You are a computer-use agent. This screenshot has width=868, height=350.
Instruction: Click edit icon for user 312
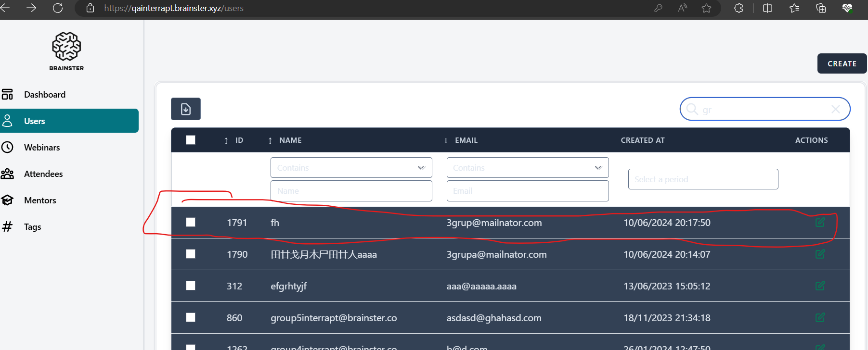click(x=820, y=286)
